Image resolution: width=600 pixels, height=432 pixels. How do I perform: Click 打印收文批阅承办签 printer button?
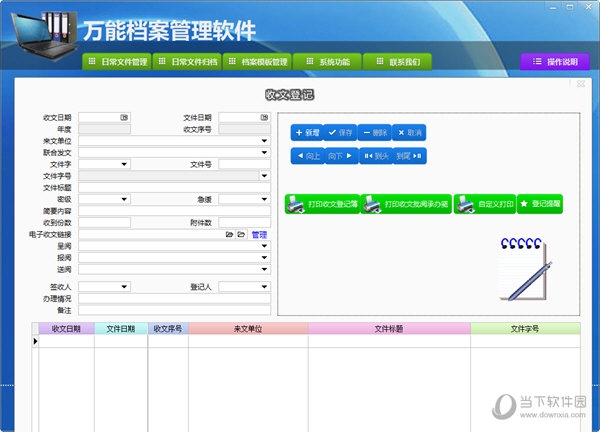point(406,204)
